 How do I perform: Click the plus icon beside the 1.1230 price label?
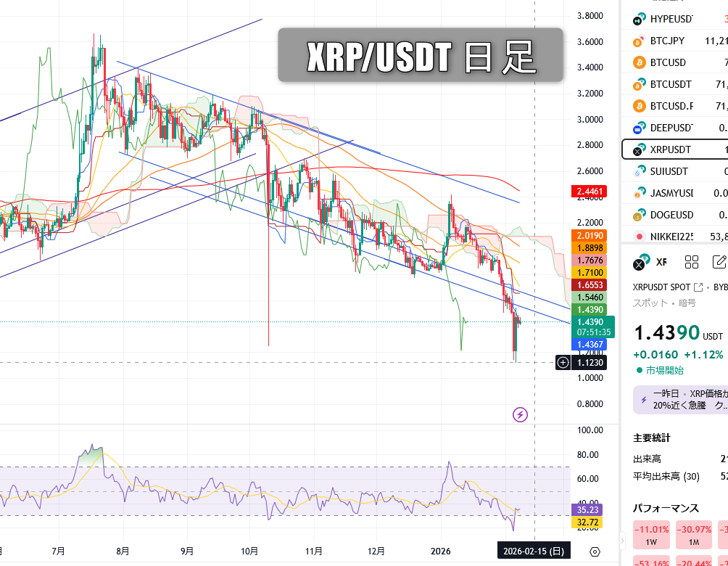[563, 362]
